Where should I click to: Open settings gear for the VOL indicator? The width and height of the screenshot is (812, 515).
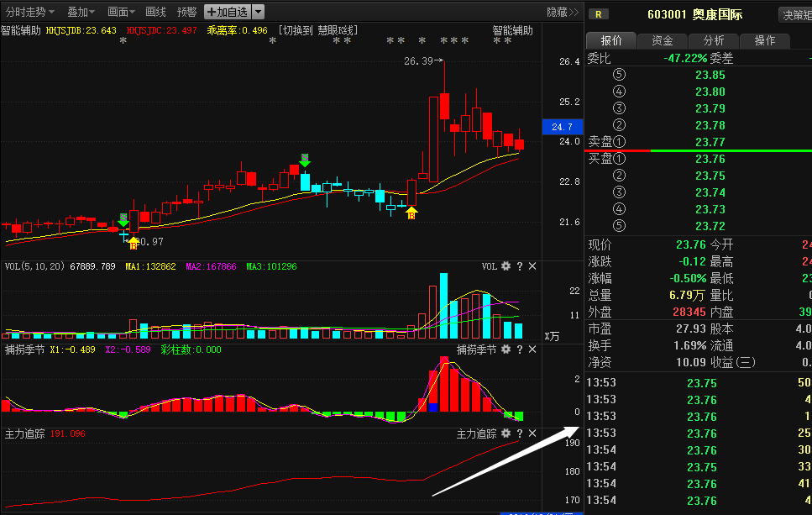click(x=506, y=266)
